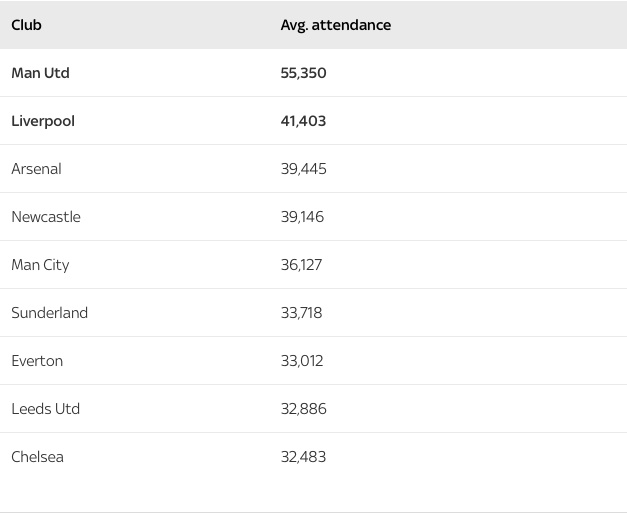This screenshot has height=521, width=627.
Task: Select Man Utd's 55,350 attendance value
Action: pos(303,73)
